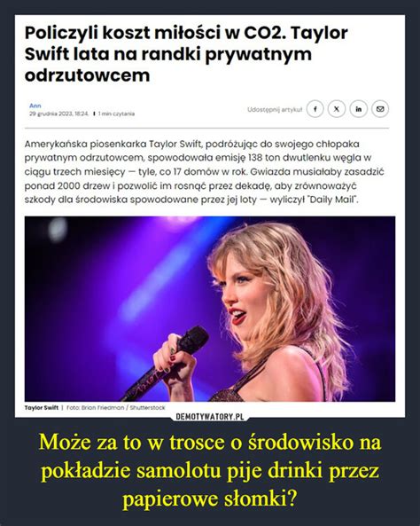Share the article on Facebook
420x526 pixels.
315,109
